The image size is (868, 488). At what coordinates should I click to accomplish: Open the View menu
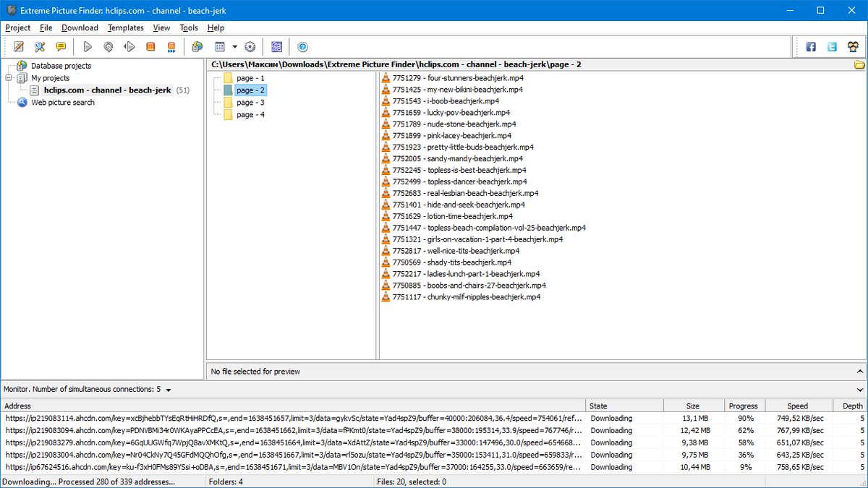161,27
